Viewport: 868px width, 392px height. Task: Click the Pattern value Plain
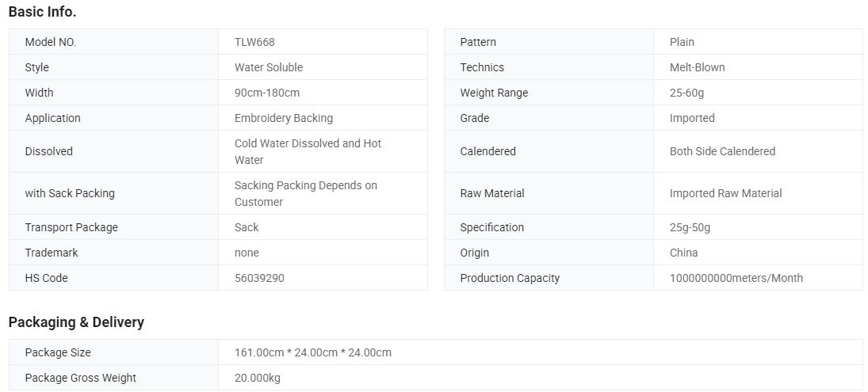pyautogui.click(x=682, y=42)
